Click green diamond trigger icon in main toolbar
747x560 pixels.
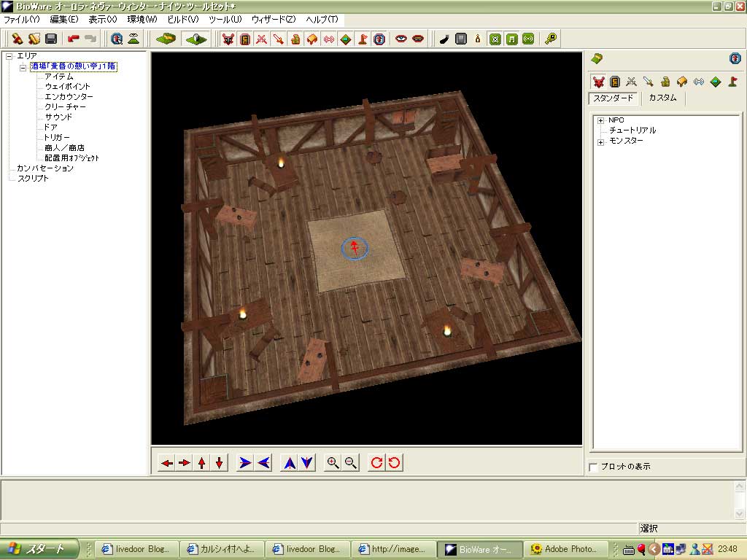click(346, 39)
